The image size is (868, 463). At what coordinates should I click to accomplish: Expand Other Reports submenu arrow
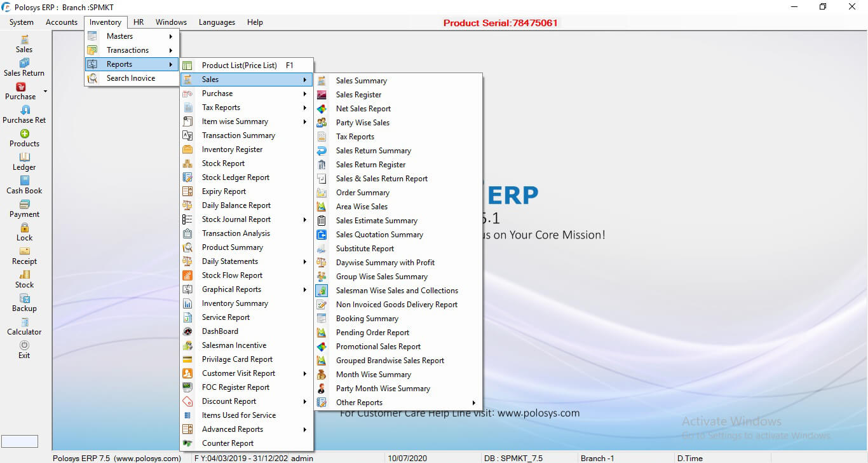click(474, 403)
